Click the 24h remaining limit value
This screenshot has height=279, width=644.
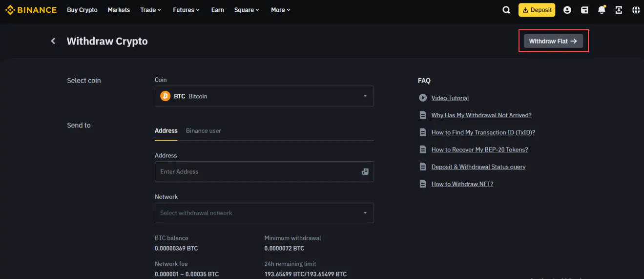coord(306,274)
